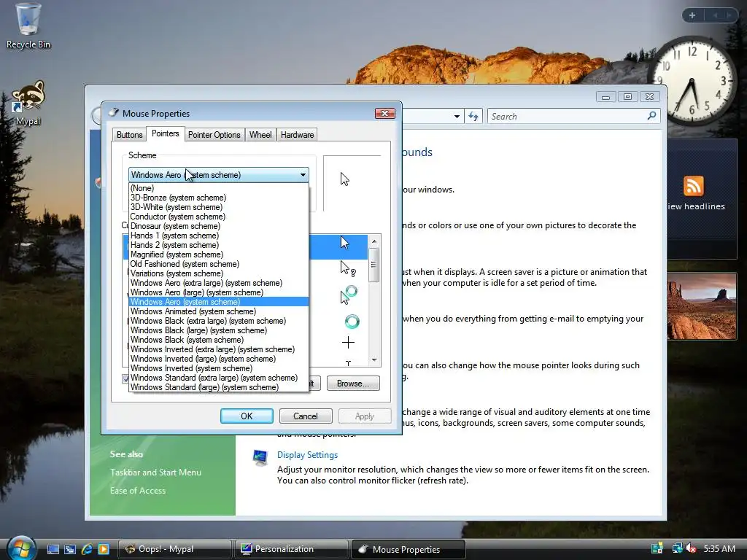Choose Windows Inverted system scheme

[219, 368]
